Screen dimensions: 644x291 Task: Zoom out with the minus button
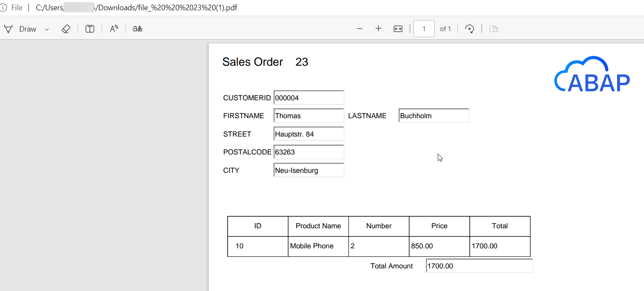click(x=360, y=29)
